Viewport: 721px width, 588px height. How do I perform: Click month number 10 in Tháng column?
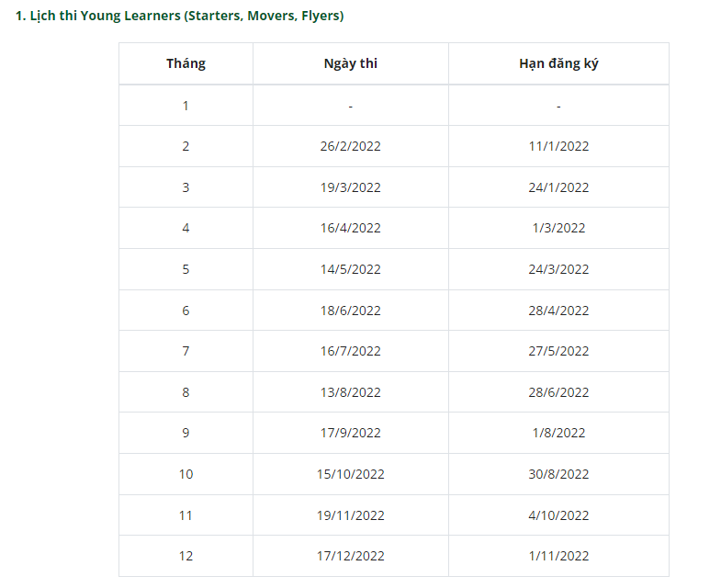(x=186, y=474)
